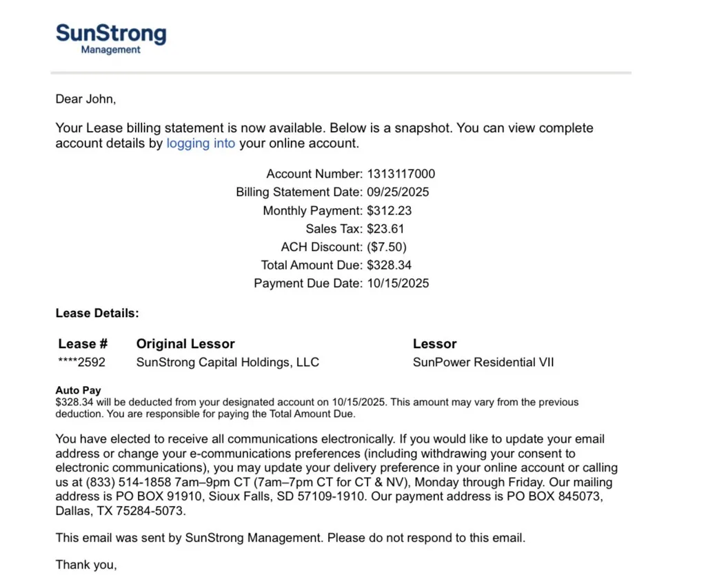This screenshot has width=706, height=588.
Task: Select SunStrong Capital Holdings, LLC text
Action: coord(228,363)
